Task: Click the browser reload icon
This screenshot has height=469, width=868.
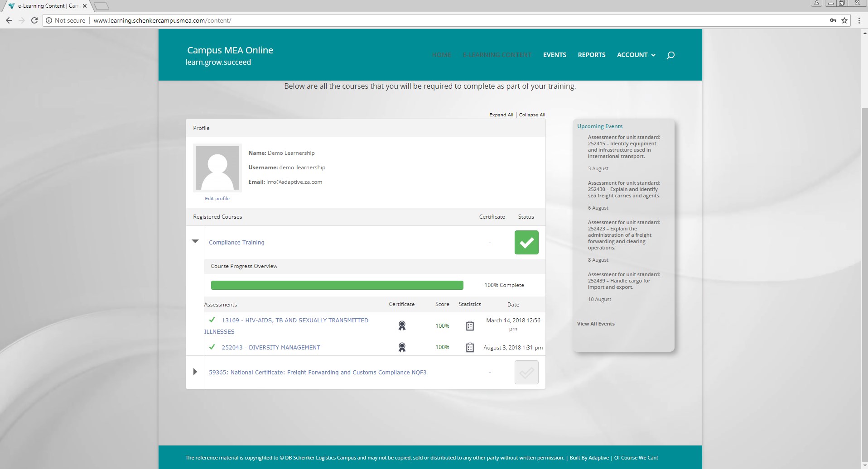Action: (x=34, y=20)
